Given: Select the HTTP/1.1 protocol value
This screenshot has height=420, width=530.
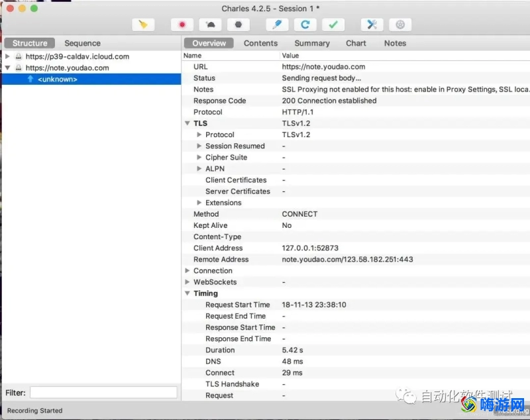Looking at the screenshot, I should click(x=297, y=112).
